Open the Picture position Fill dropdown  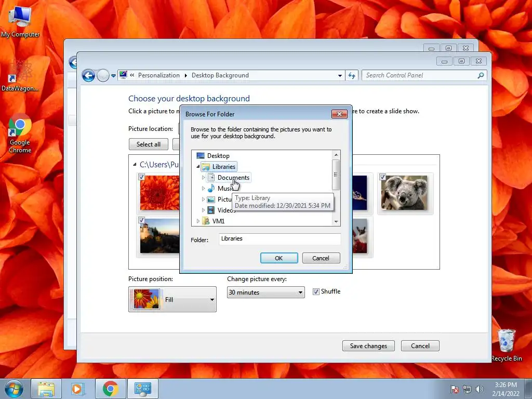click(x=172, y=299)
